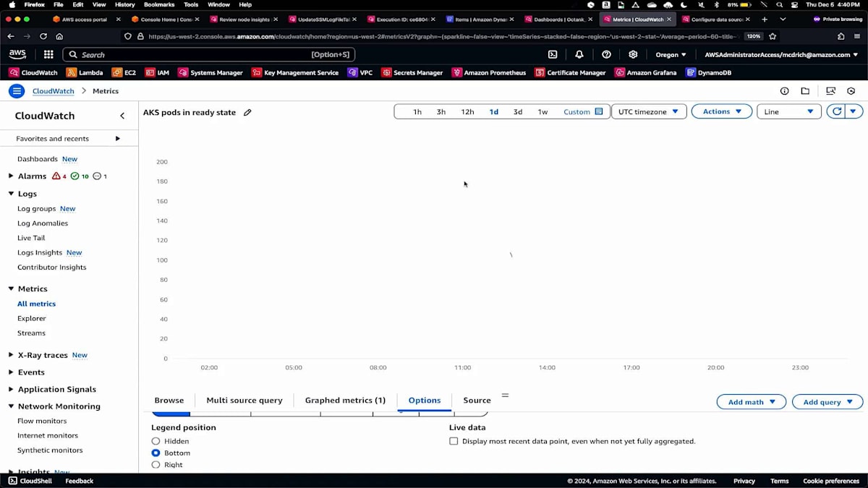
Task: Open the DynamoDB service shortcut
Action: coord(708,72)
